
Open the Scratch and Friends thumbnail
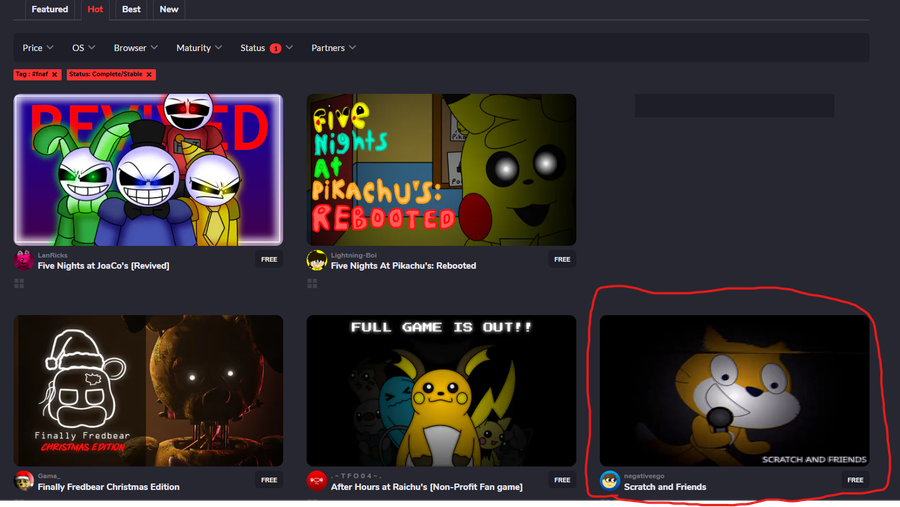point(734,390)
